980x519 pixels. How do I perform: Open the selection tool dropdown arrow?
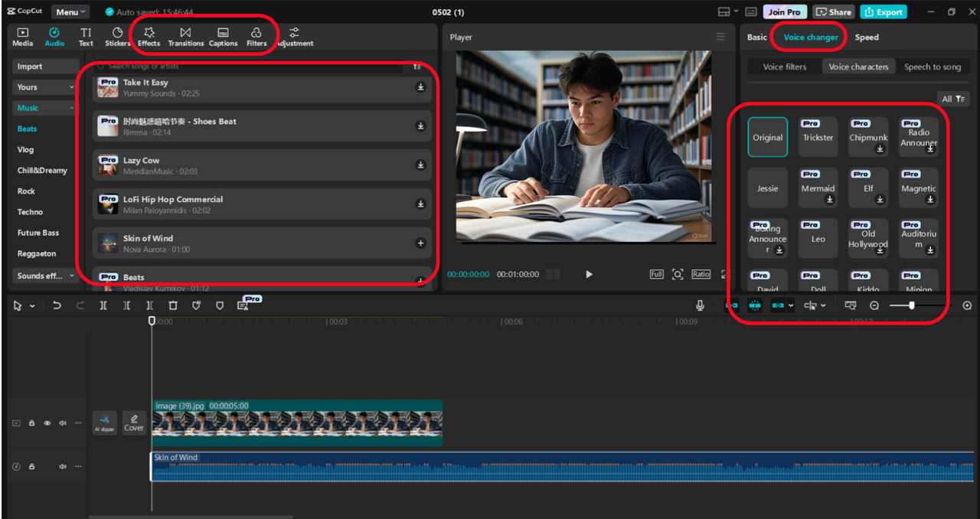pyautogui.click(x=32, y=306)
